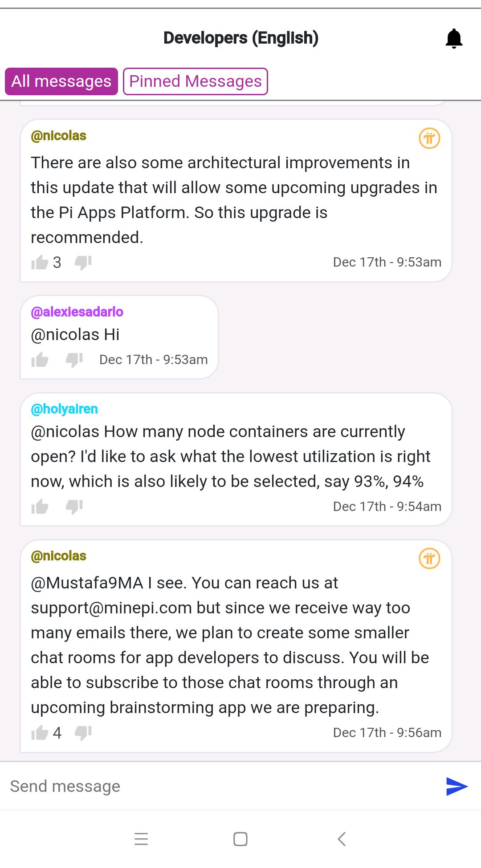Thumbs up alexiesadario's Hi message
Screen dimensions: 481x868
pos(40,360)
